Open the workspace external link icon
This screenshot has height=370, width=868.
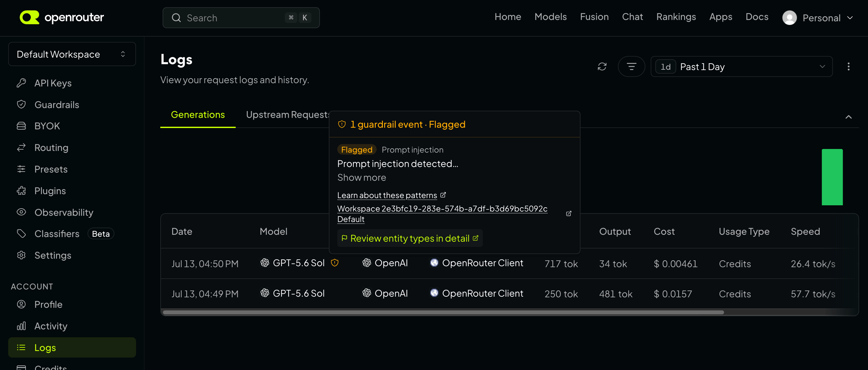569,213
